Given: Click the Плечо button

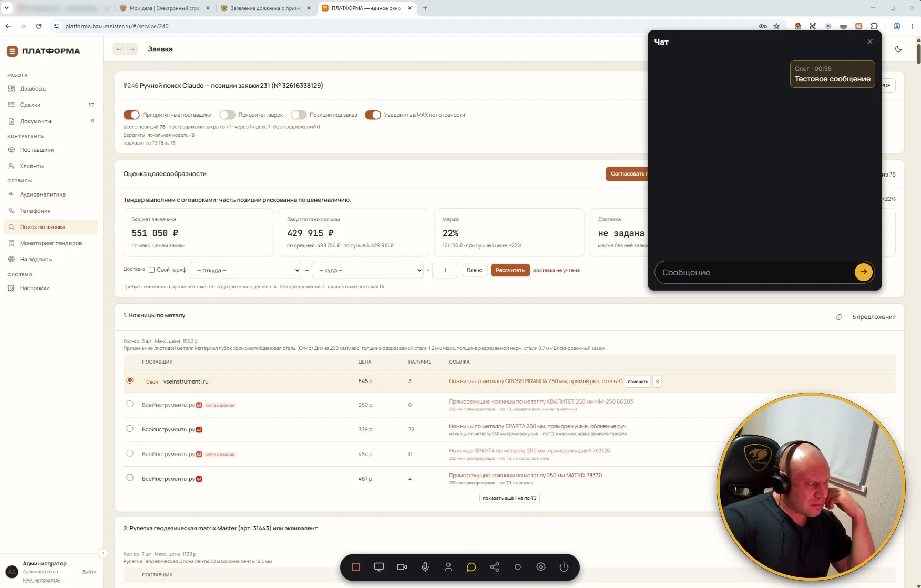Looking at the screenshot, I should coord(474,270).
